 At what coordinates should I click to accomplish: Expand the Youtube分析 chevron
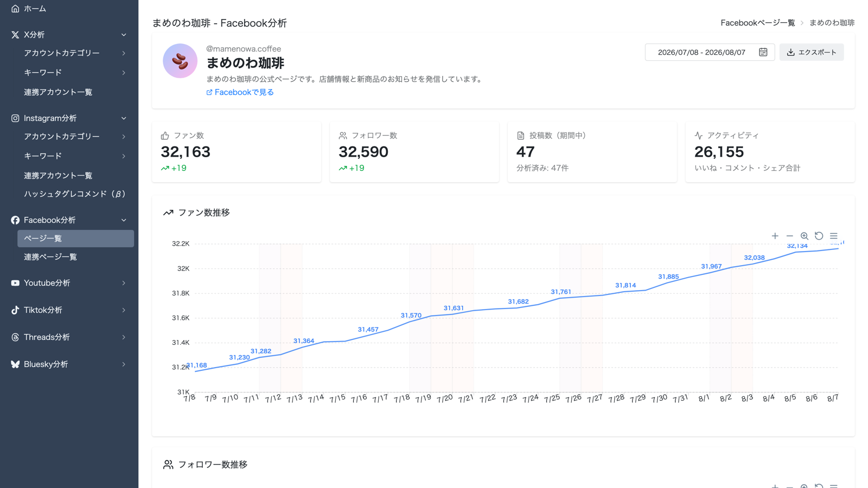[124, 283]
